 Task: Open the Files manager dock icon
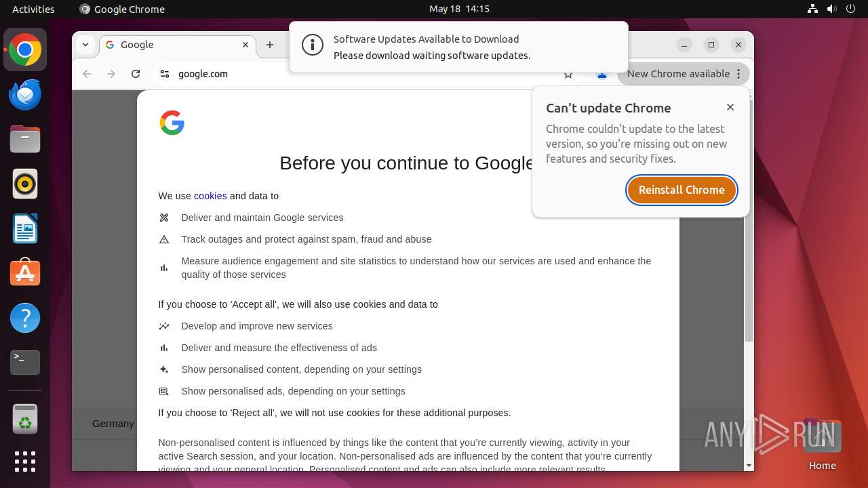25,139
